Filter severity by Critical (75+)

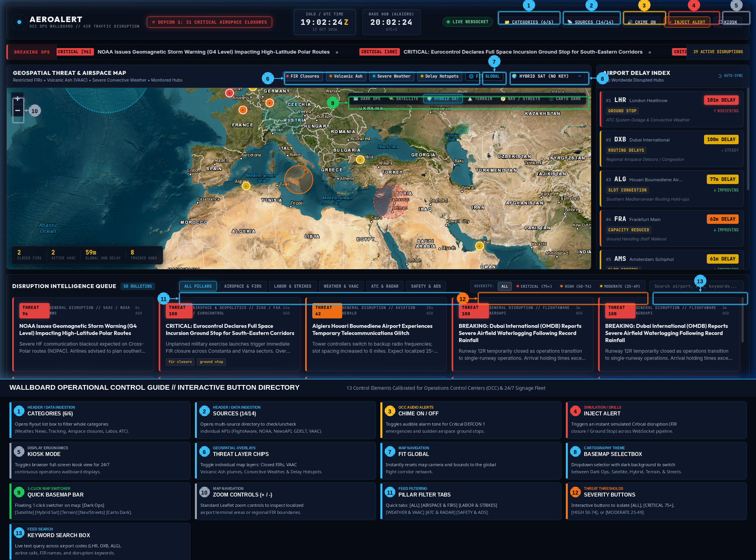tap(534, 287)
